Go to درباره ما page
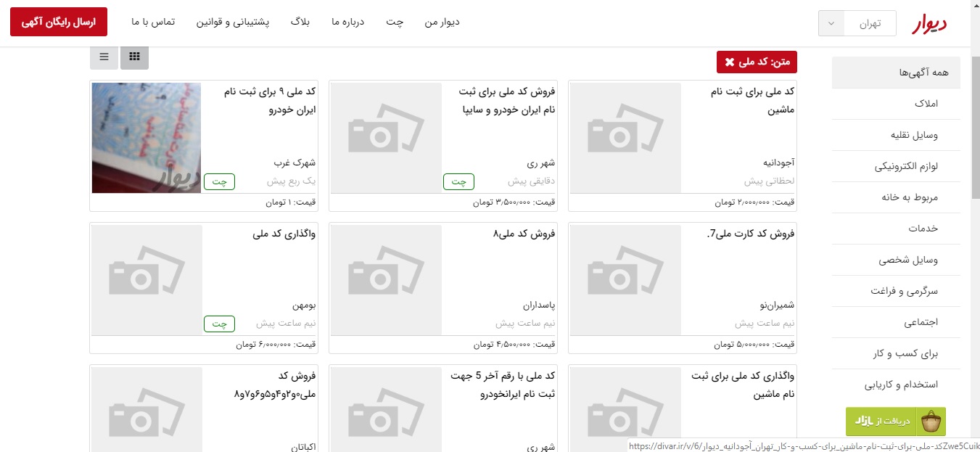980x452 pixels. [x=347, y=22]
